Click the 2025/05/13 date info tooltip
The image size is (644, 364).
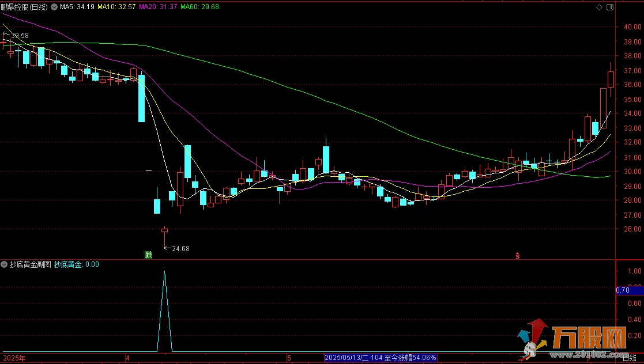pos(381,358)
